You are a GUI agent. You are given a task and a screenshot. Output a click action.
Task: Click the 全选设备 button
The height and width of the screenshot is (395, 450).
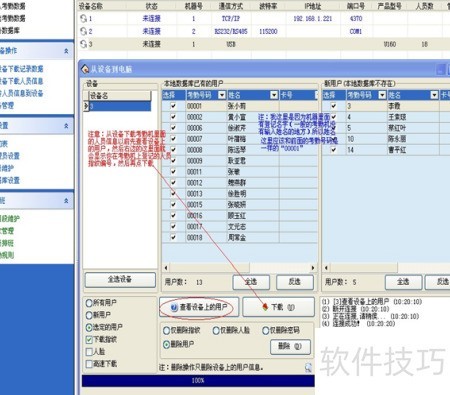120,280
